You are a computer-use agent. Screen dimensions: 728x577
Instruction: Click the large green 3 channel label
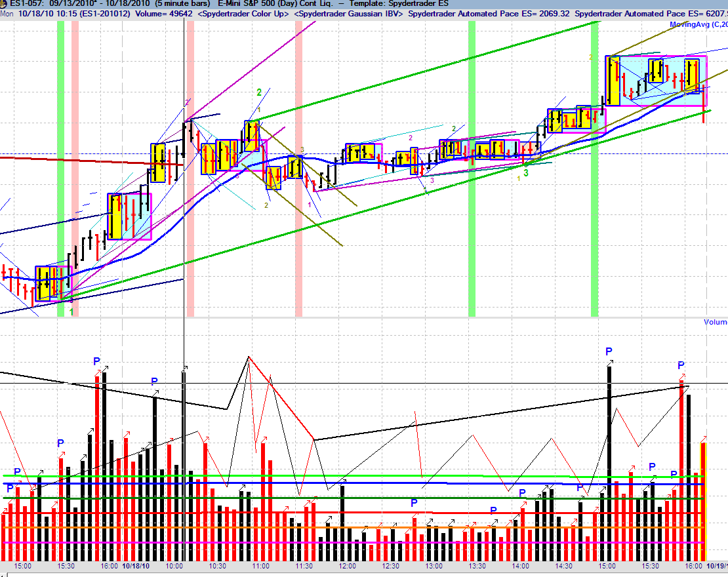click(x=526, y=173)
